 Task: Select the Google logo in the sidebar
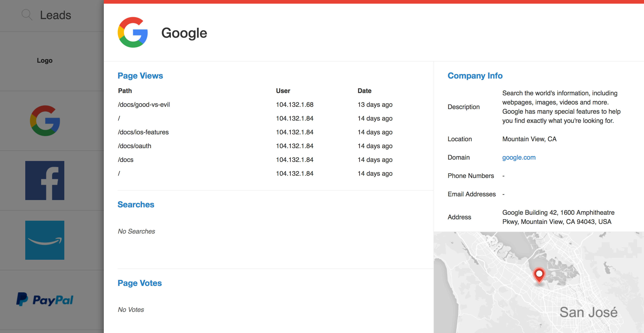tap(45, 121)
